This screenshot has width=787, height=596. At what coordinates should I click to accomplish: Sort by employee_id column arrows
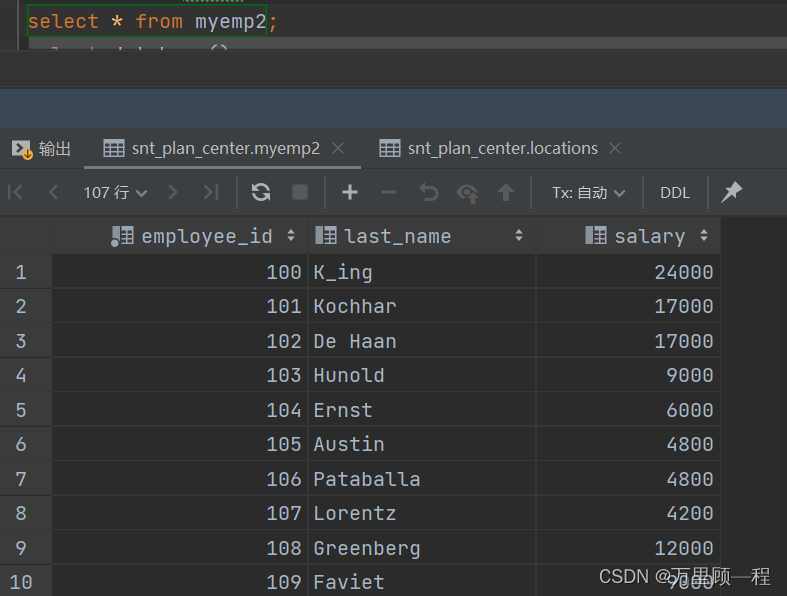[291, 235]
